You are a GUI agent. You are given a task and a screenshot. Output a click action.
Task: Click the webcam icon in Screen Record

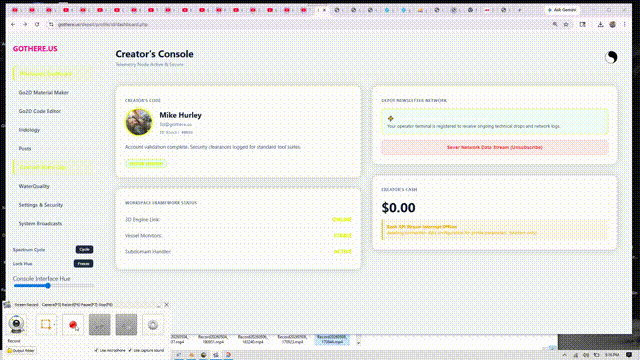point(16,324)
